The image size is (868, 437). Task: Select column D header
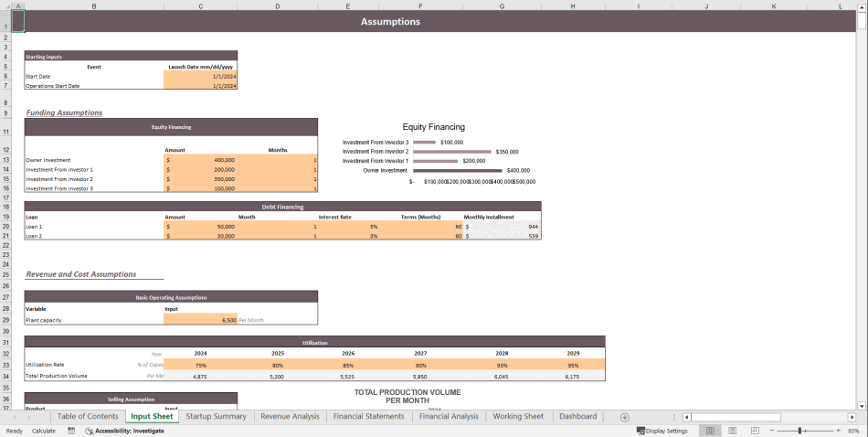[x=278, y=5]
